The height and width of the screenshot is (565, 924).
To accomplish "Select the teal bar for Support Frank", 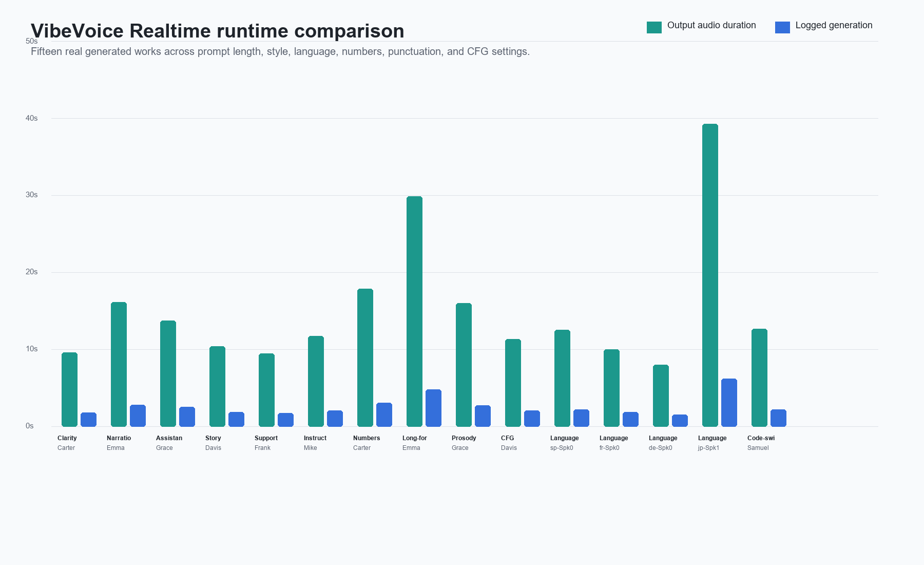I will coord(266,390).
